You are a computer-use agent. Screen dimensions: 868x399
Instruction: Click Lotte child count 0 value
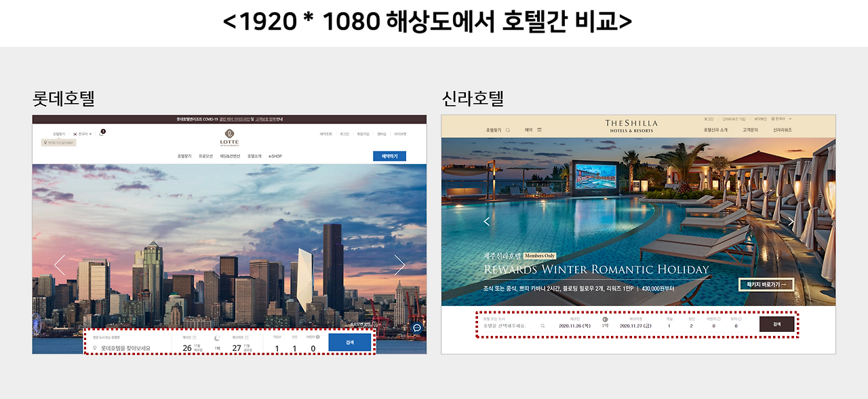pos(313,349)
